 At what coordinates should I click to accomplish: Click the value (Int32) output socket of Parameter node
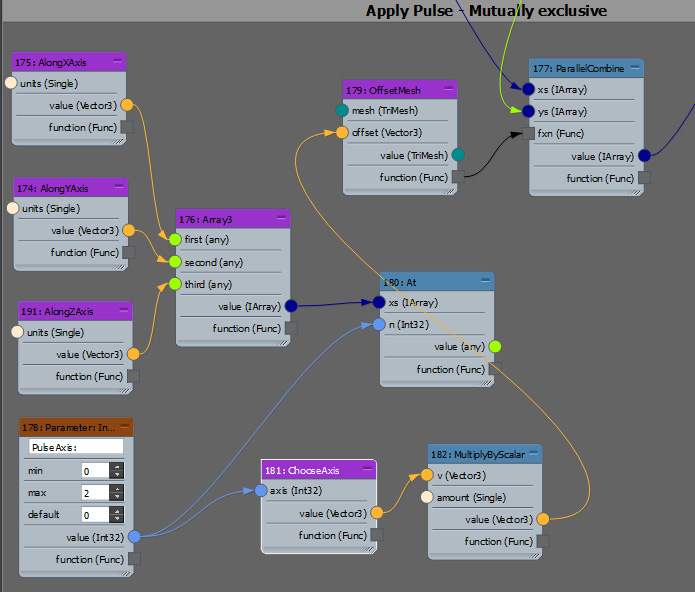click(134, 537)
